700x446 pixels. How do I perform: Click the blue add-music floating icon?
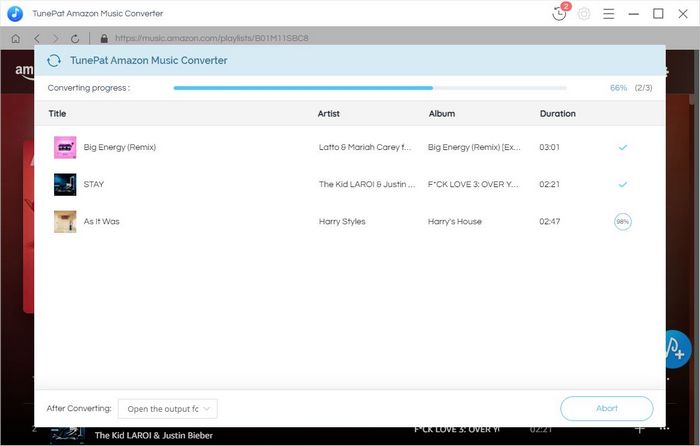click(x=677, y=349)
